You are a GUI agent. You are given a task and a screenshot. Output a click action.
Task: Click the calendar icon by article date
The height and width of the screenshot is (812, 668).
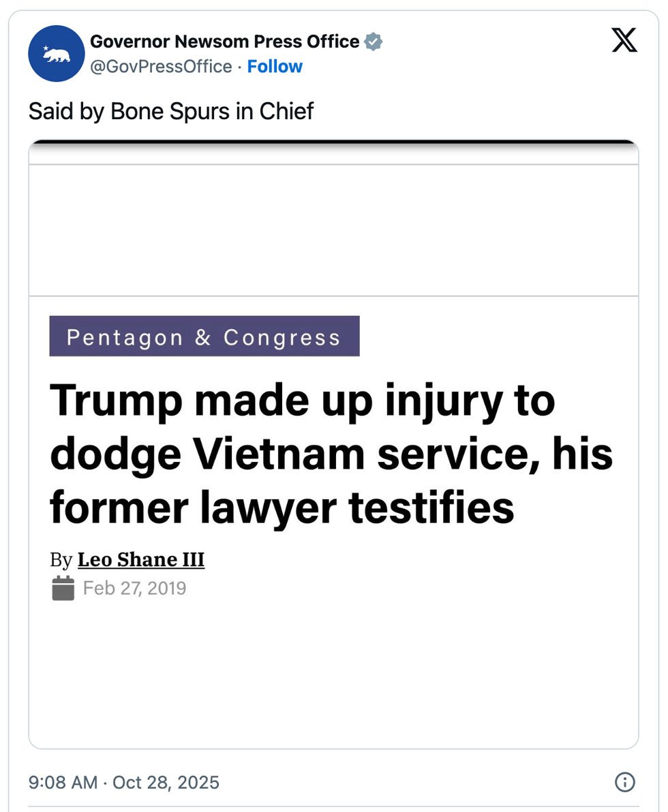pos(63,588)
